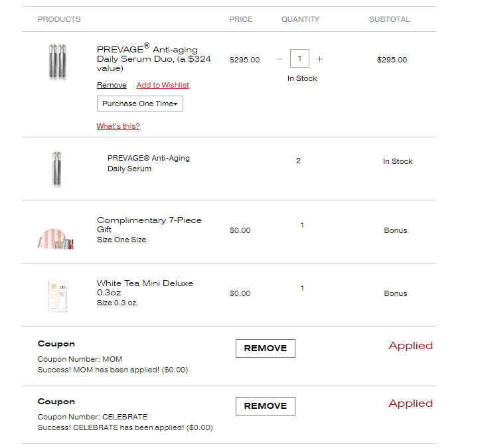Decrease quantity with the minus icon
Viewport: 484px width, 448px height.
point(280,59)
